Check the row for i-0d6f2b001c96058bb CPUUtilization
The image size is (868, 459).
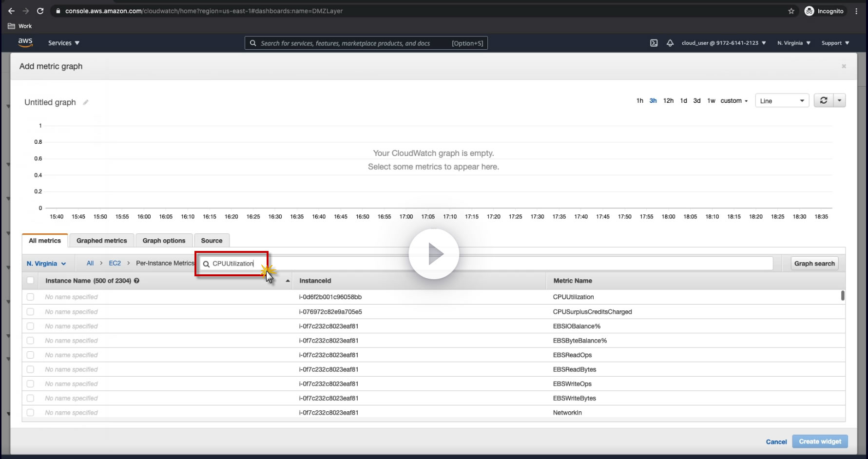[x=30, y=297]
